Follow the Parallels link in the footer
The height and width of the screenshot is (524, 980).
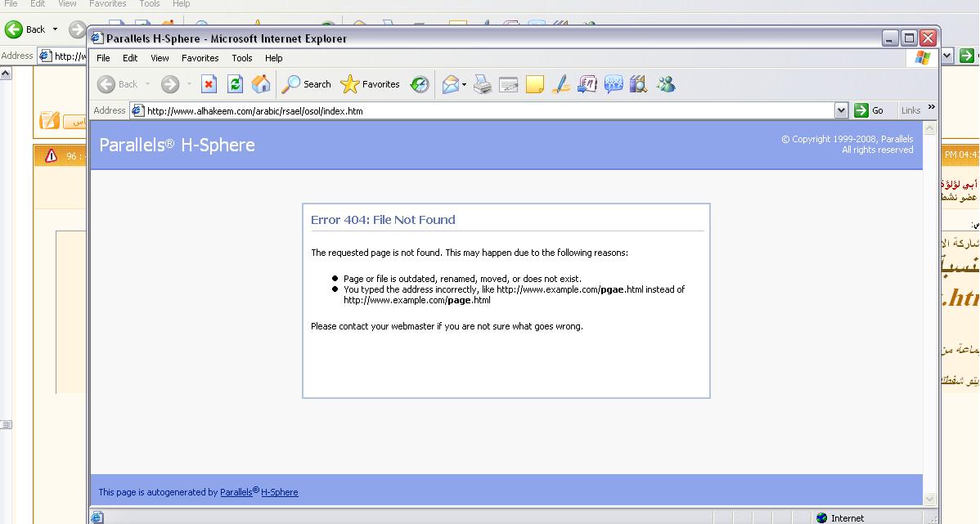pyautogui.click(x=236, y=492)
